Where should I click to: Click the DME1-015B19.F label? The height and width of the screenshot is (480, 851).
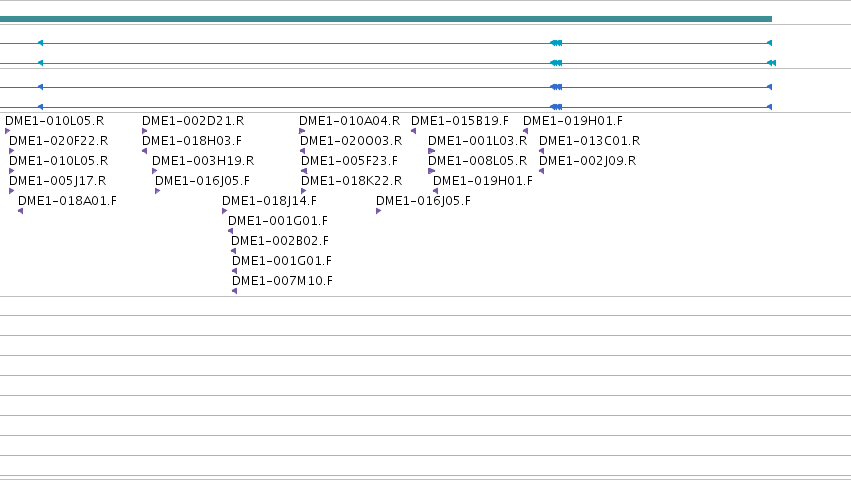(x=460, y=121)
